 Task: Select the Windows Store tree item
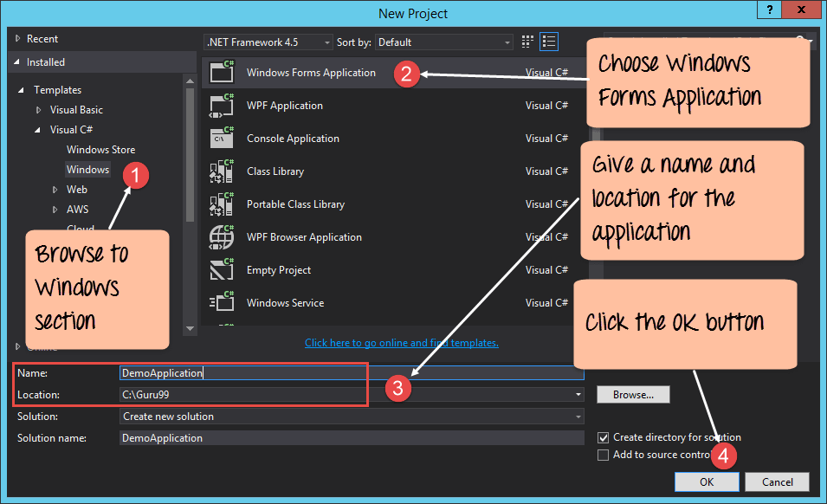[100, 150]
